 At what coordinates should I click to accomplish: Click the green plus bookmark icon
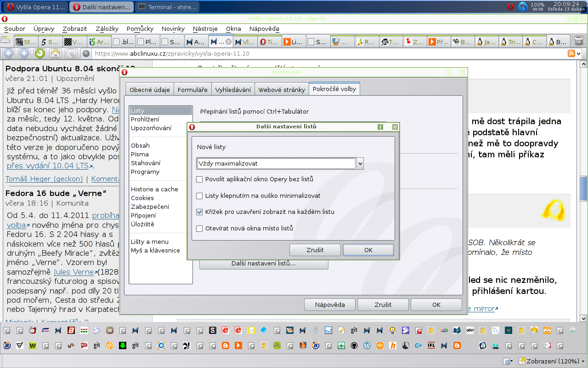tap(341, 345)
